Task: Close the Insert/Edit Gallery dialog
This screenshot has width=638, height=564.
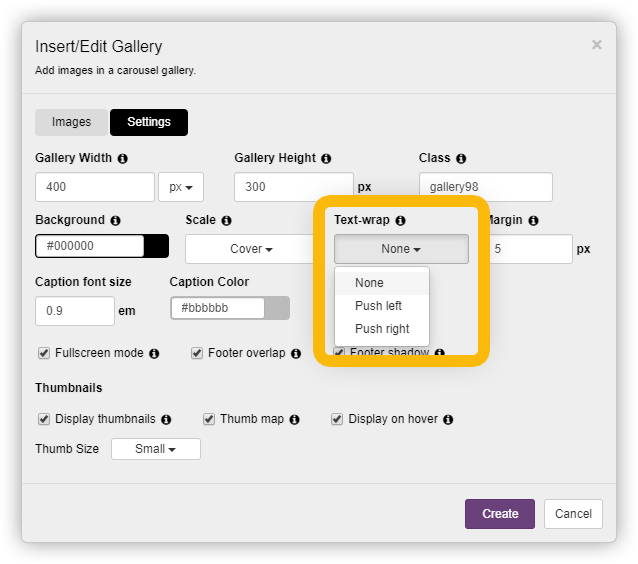Action: coord(596,45)
